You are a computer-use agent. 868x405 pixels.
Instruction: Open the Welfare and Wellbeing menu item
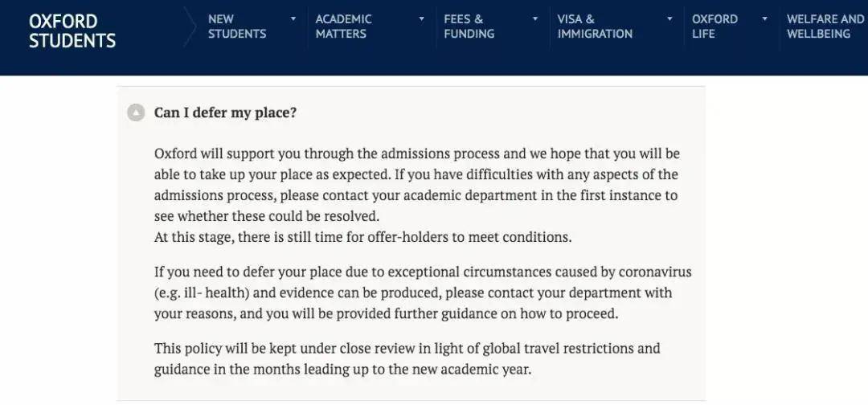(x=825, y=27)
